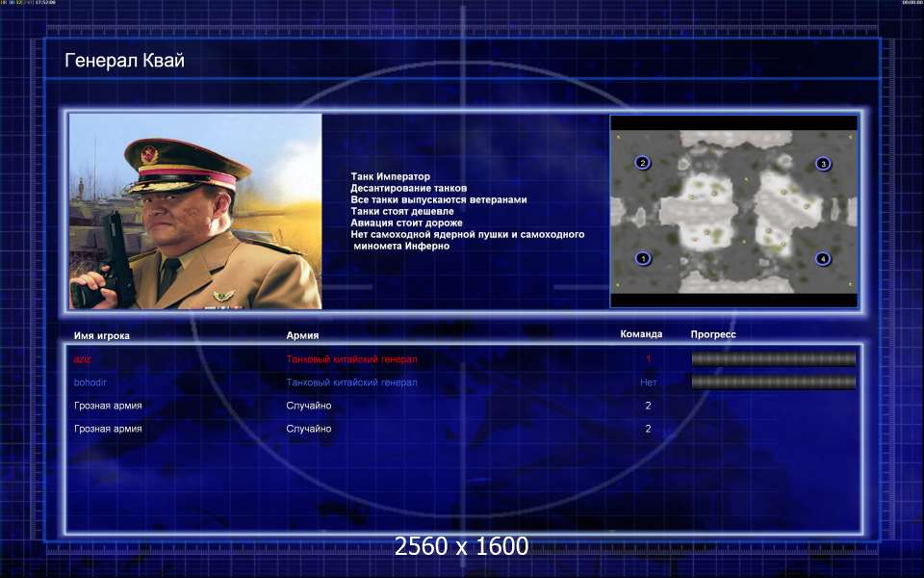Select start position marker 4 on minimap

point(823,258)
